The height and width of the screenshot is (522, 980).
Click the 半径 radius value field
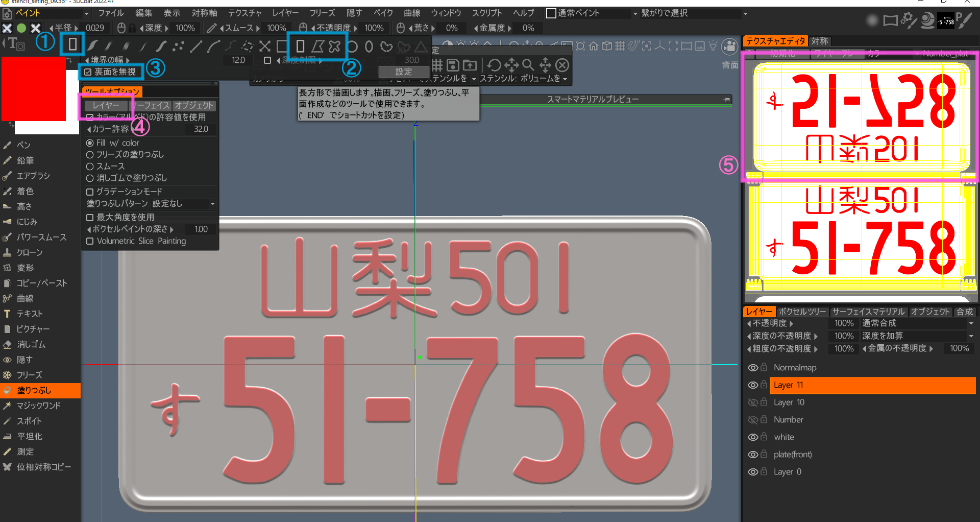[x=95, y=28]
